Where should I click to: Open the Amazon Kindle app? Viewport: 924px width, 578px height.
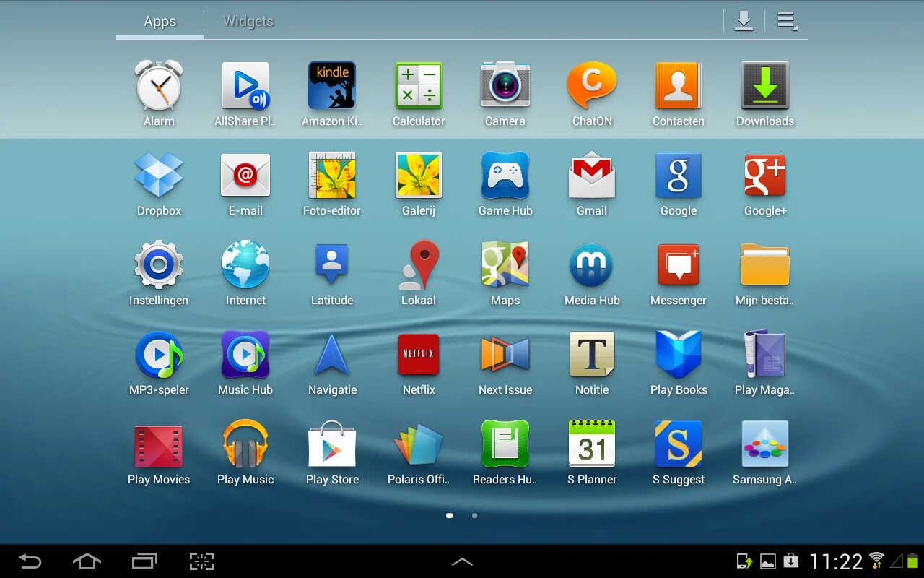(332, 86)
